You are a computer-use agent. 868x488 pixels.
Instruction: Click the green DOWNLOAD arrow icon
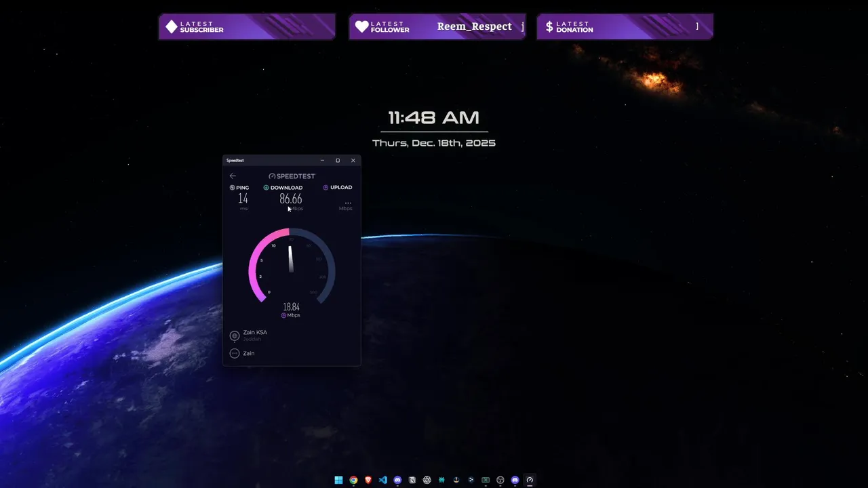266,188
